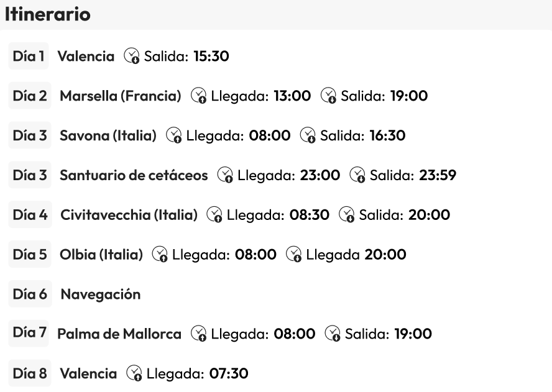Select the Día 1 badge
Viewport: 552px width, 392px height.
click(x=29, y=57)
